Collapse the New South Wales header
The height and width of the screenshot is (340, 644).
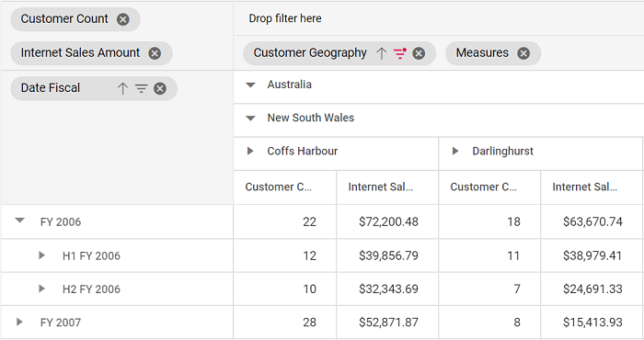[250, 119]
